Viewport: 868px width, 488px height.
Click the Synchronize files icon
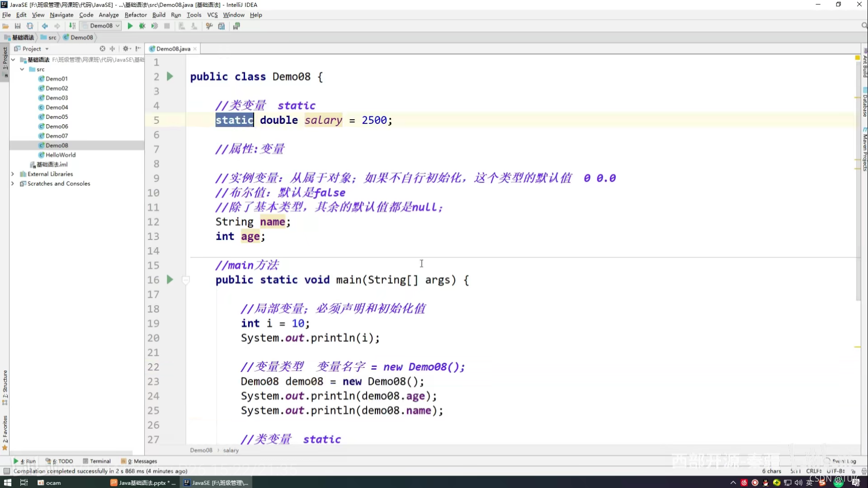point(30,26)
